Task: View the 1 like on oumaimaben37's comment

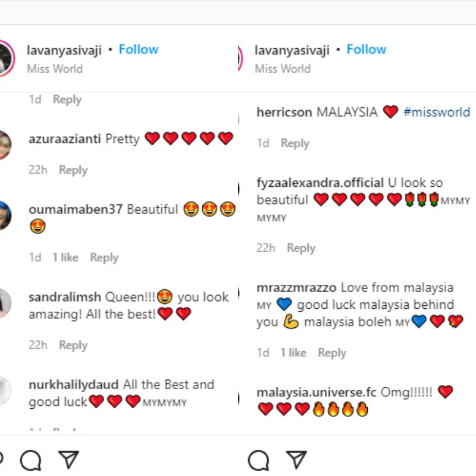Action: 65,258
